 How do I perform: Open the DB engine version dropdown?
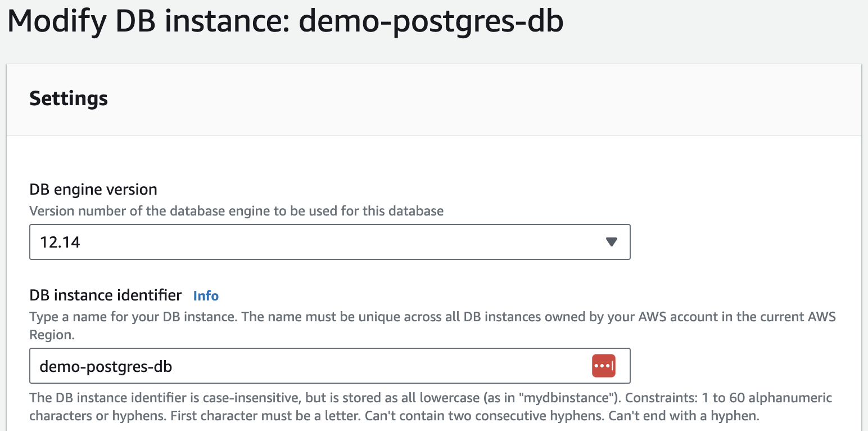pyautogui.click(x=329, y=242)
